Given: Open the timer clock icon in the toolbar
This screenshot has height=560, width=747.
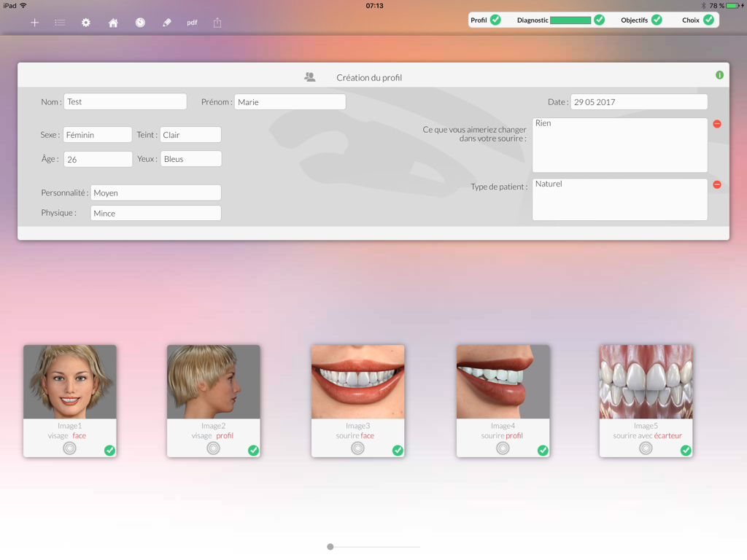Looking at the screenshot, I should 139,23.
